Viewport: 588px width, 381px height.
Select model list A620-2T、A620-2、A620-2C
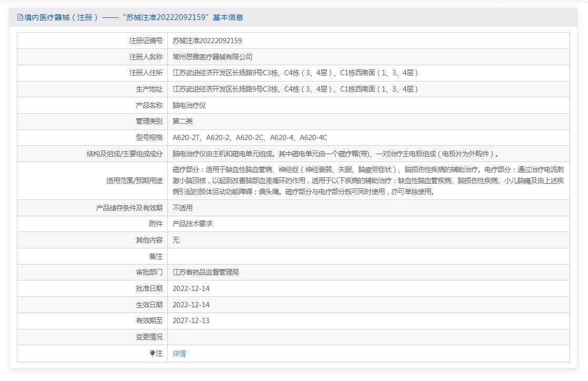click(x=218, y=138)
